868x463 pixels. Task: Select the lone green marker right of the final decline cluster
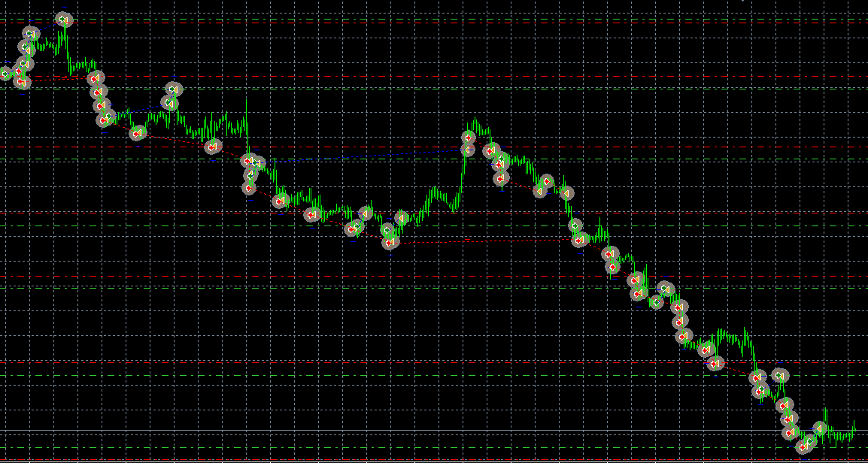click(781, 376)
